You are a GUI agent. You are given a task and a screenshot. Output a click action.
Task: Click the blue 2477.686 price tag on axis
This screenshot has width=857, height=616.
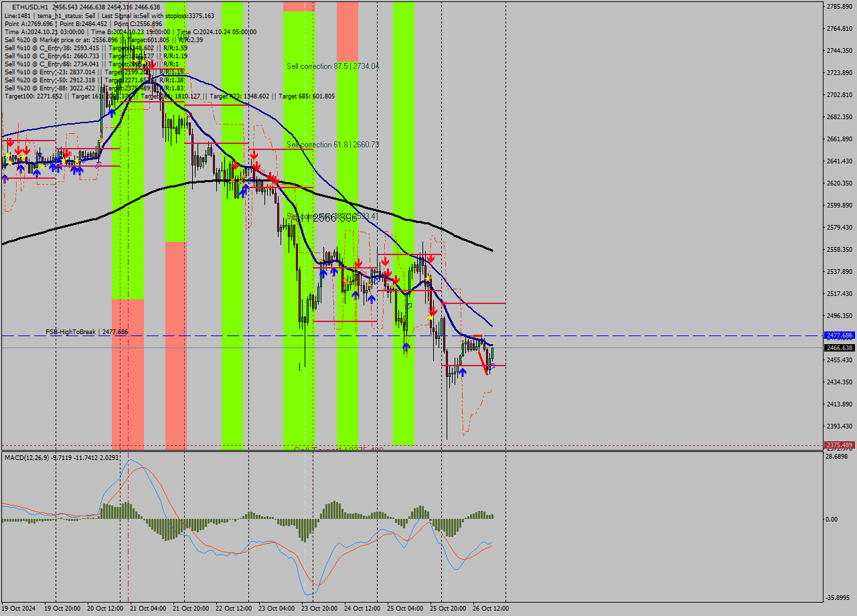click(x=840, y=335)
